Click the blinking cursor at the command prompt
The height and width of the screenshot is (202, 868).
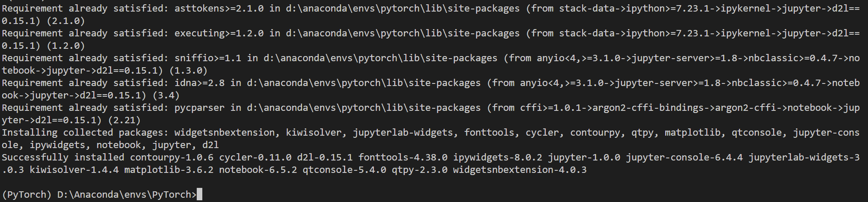click(199, 195)
